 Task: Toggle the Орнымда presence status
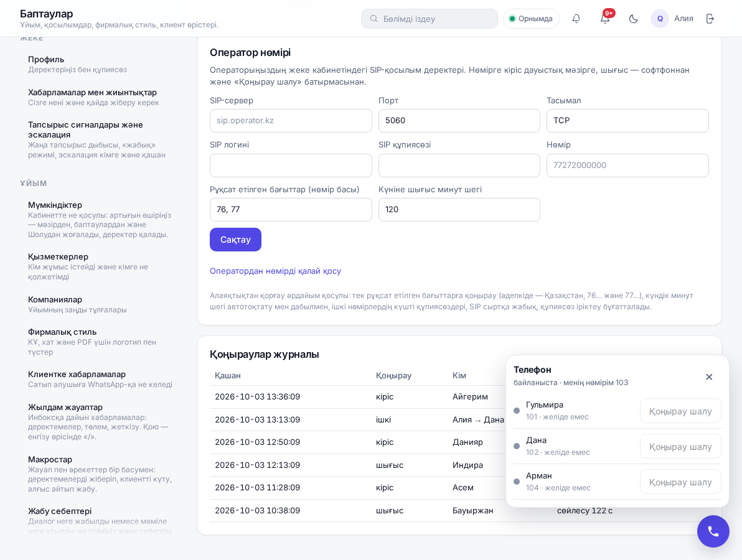[x=531, y=19]
